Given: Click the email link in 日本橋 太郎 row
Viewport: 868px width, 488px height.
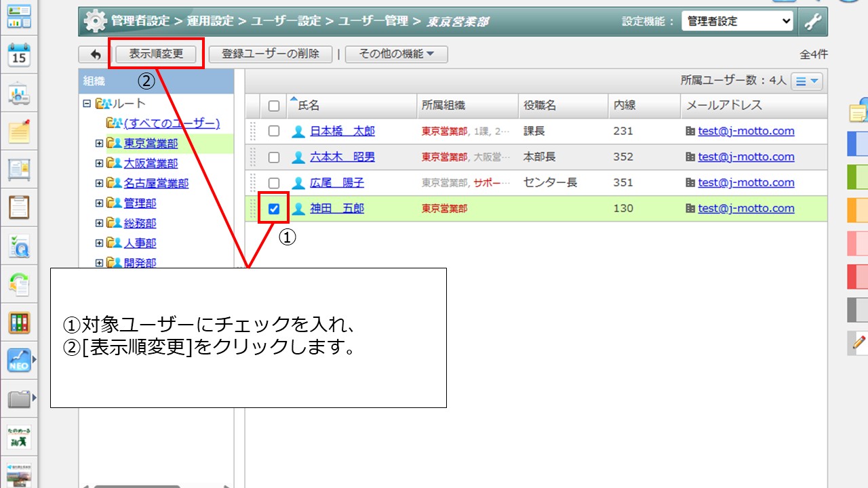Looking at the screenshot, I should 746,131.
